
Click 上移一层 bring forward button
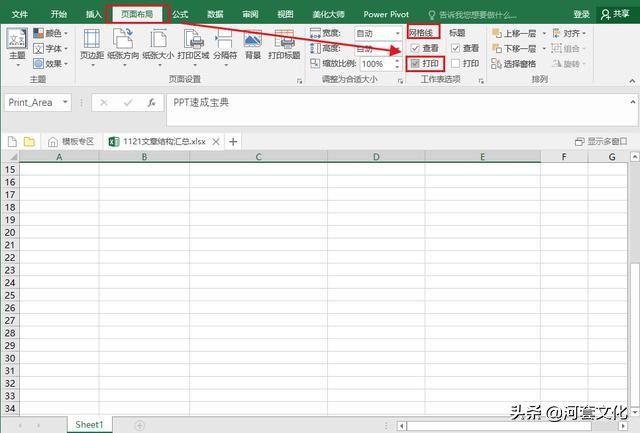pos(514,33)
